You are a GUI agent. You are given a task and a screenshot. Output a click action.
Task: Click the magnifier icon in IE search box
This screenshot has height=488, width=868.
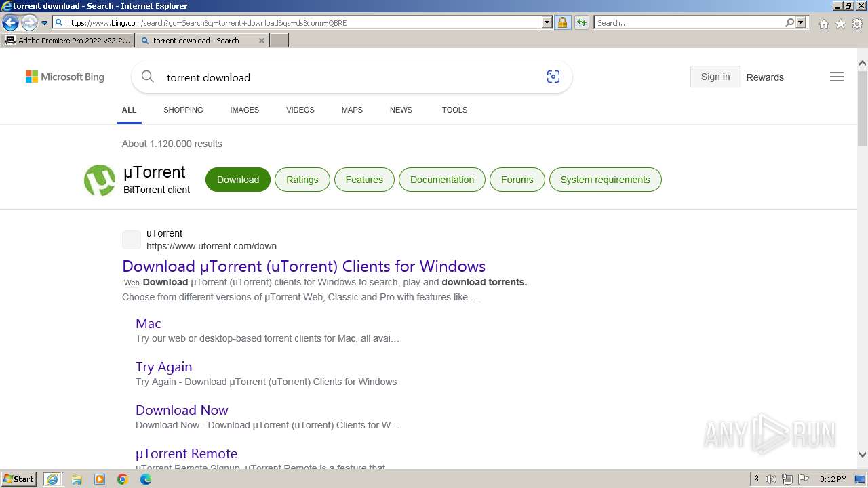point(789,23)
